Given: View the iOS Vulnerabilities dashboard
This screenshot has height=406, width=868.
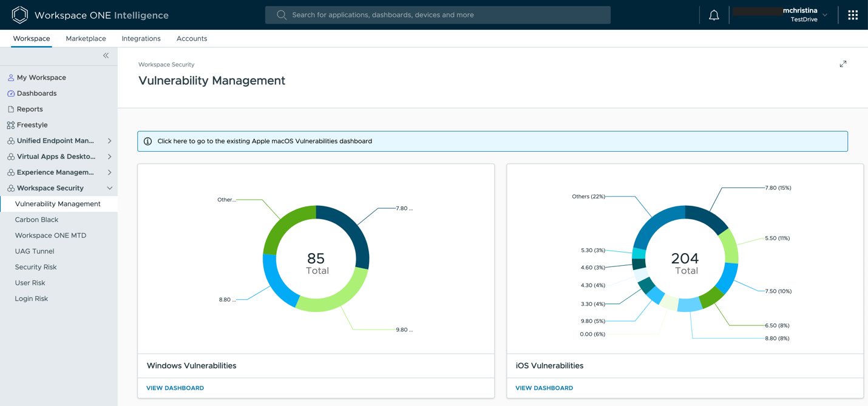Looking at the screenshot, I should click(544, 388).
